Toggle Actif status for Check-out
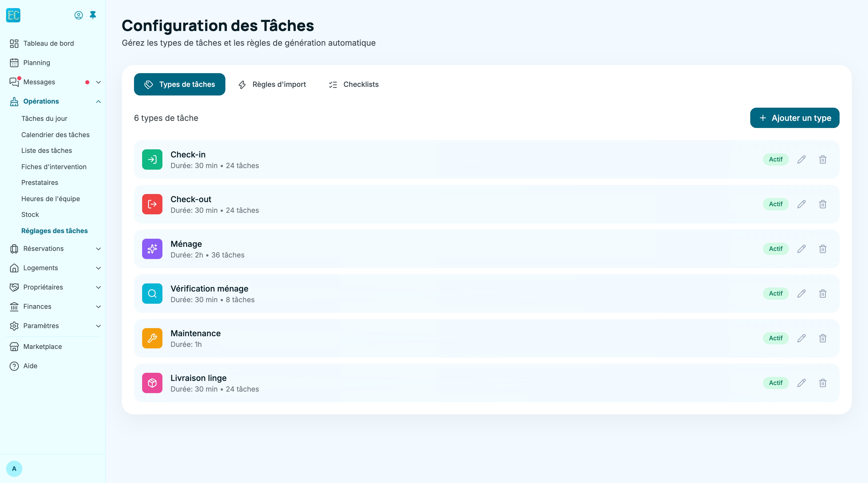The height and width of the screenshot is (483, 868). pos(776,204)
